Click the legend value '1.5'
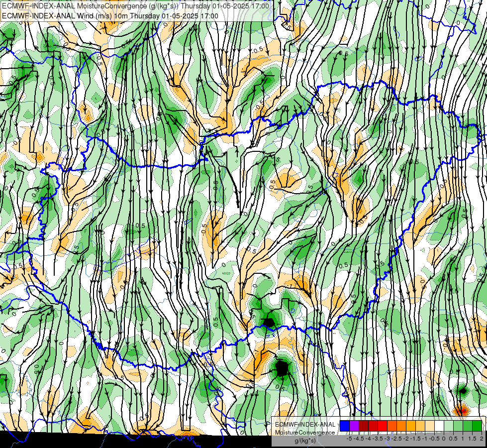The height and width of the screenshot is (448, 487). (x=472, y=439)
